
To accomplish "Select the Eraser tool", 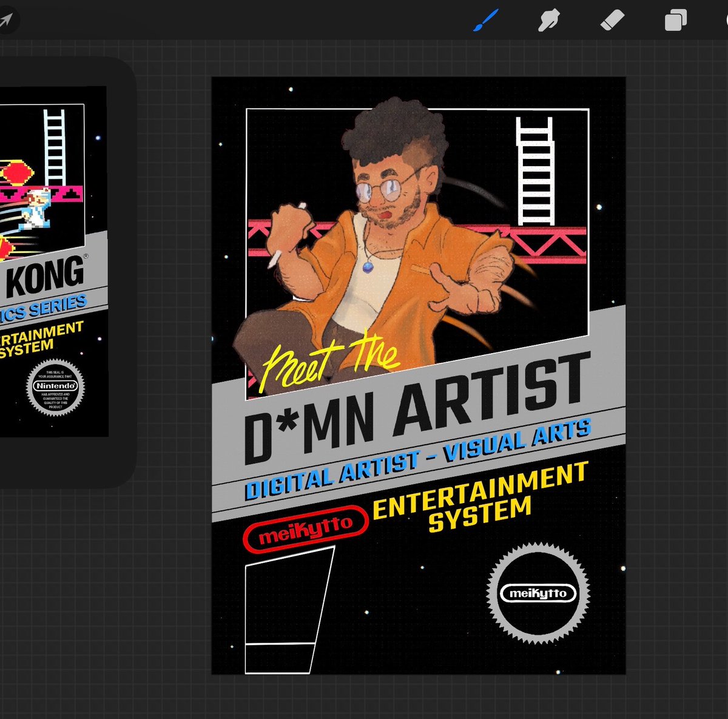I will 612,21.
